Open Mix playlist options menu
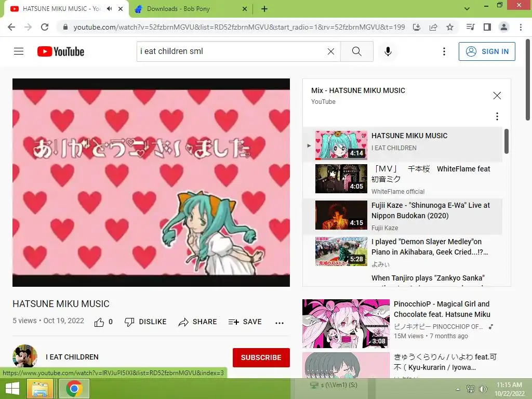 tap(497, 116)
